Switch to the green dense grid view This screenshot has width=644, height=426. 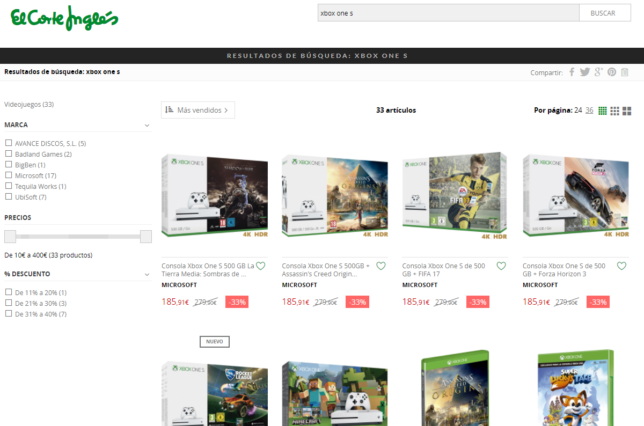pyautogui.click(x=603, y=110)
